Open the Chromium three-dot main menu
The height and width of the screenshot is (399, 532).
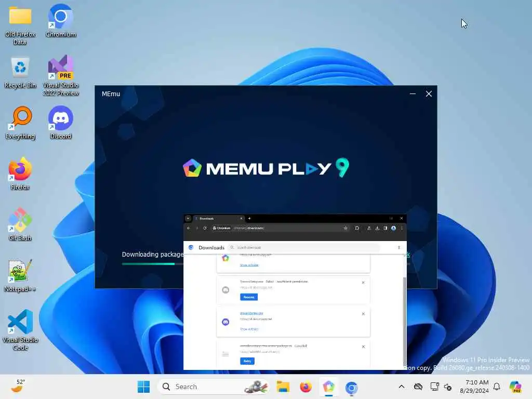402,228
